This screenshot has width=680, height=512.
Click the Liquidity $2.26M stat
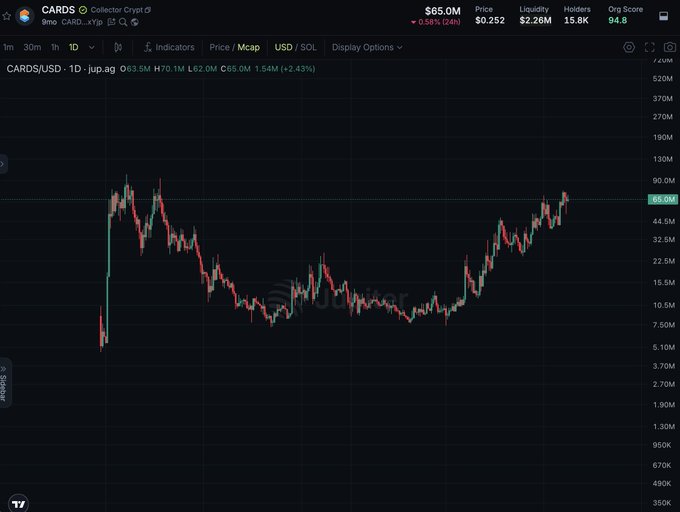coord(536,15)
